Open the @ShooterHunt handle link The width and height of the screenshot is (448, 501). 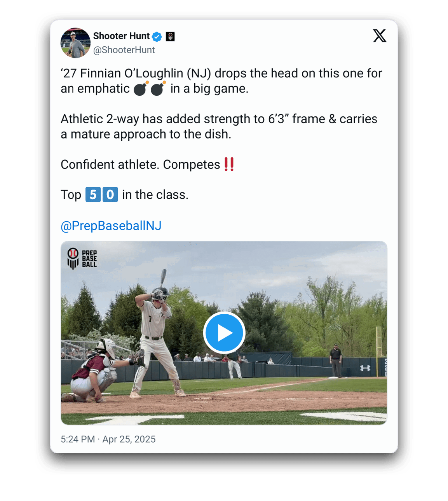(124, 50)
